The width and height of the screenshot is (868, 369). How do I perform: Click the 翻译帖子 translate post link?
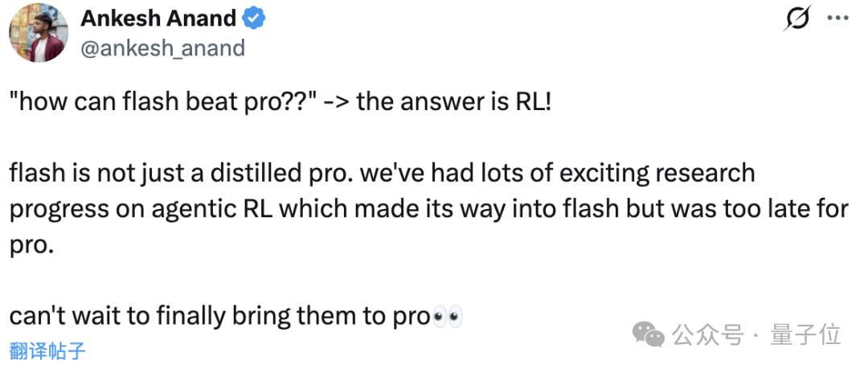[47, 351]
